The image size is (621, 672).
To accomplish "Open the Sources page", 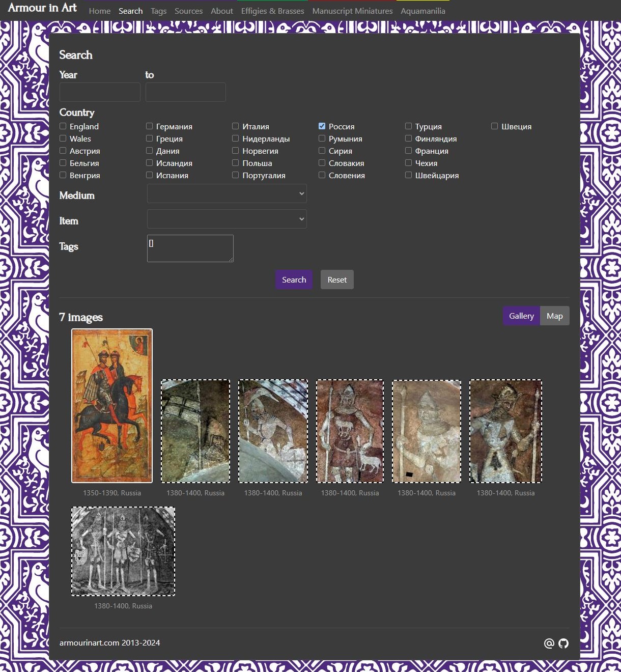I will tap(188, 11).
